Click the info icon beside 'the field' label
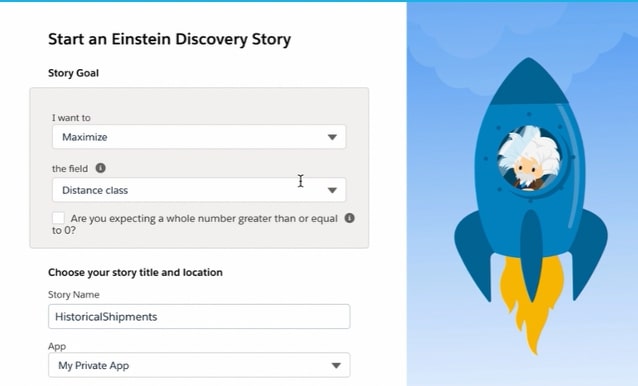The image size is (638, 386). tap(101, 168)
